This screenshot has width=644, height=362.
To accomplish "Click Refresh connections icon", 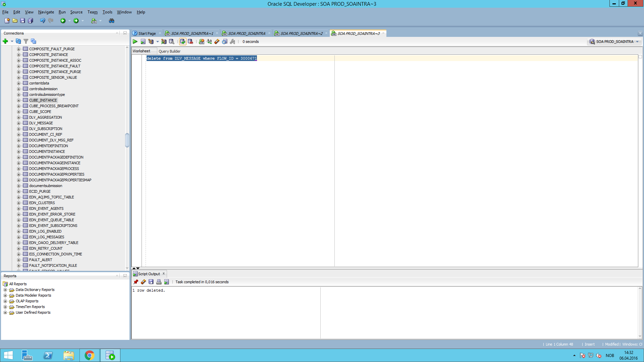I will (18, 41).
